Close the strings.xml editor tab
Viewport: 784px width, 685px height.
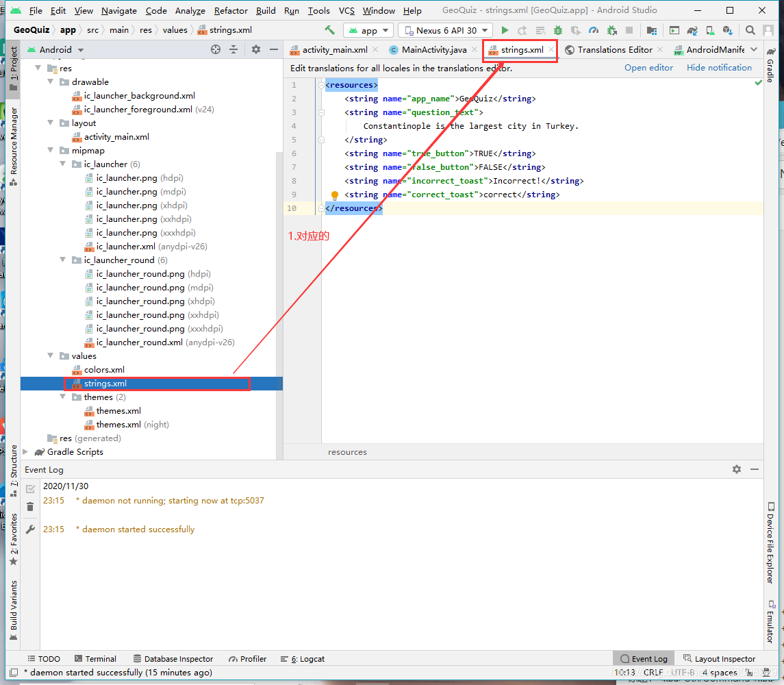tap(551, 49)
